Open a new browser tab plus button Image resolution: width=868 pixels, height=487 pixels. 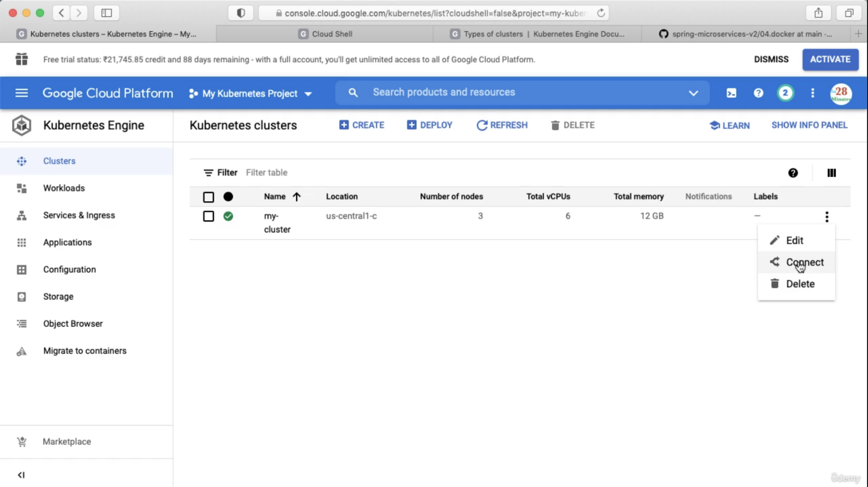tap(858, 34)
